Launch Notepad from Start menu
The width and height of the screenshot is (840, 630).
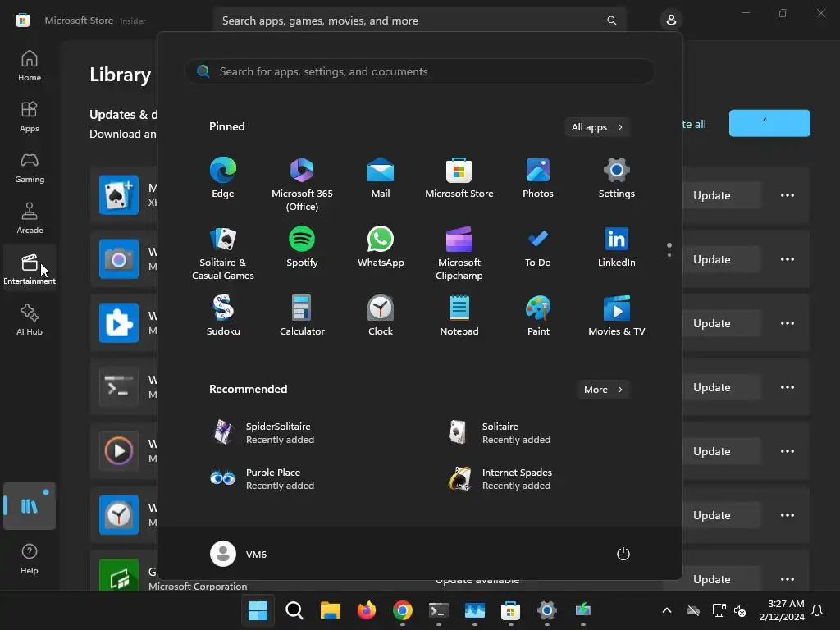coord(459,316)
